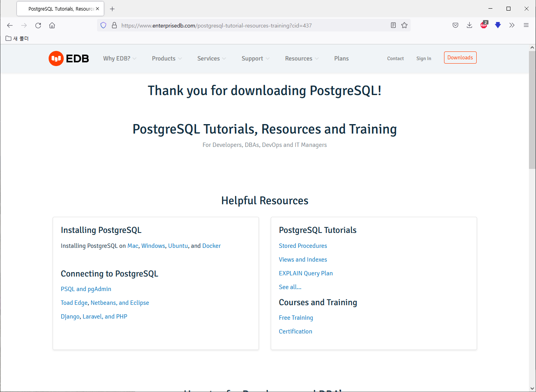This screenshot has height=392, width=536.
Task: Click the Sign In link
Action: [x=424, y=59]
